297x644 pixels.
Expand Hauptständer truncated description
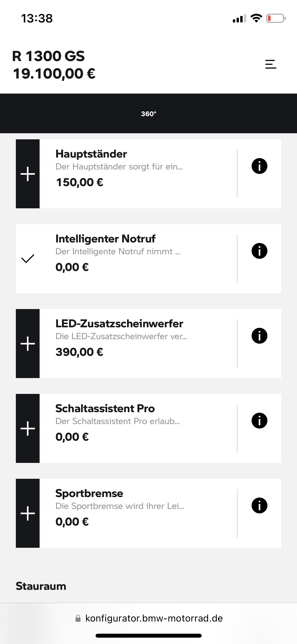pyautogui.click(x=119, y=167)
